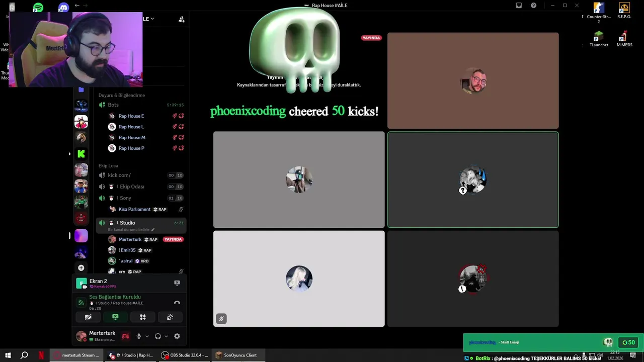
Task: Open Discord icon at top
Action: (63, 8)
